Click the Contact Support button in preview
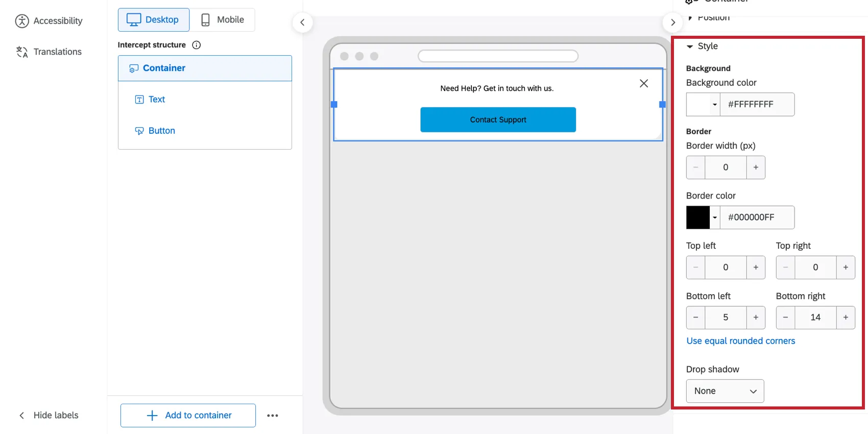The height and width of the screenshot is (434, 868). (498, 120)
